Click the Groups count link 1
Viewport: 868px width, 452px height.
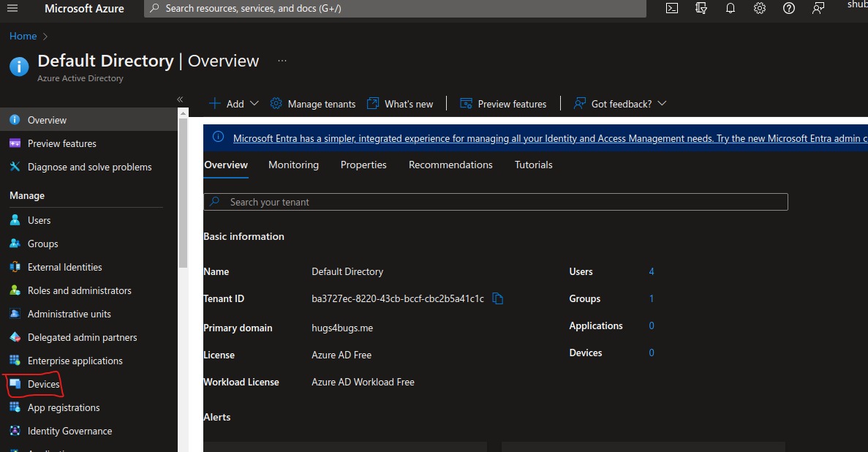pos(652,298)
